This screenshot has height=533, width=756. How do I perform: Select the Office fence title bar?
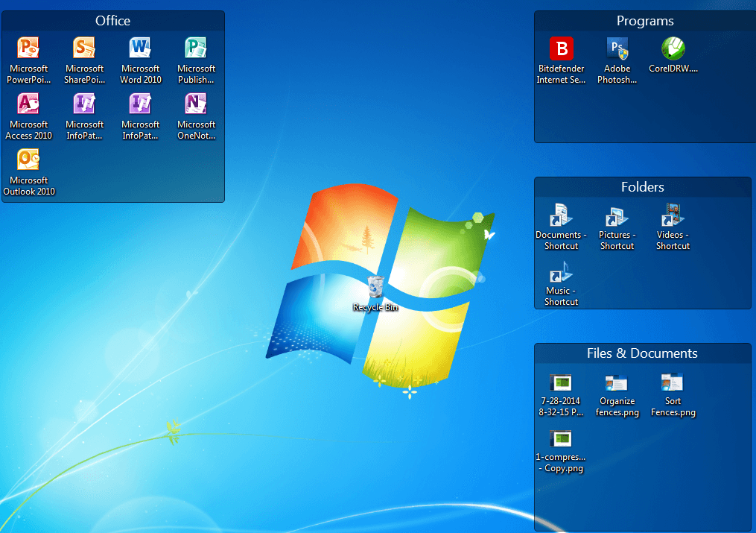click(x=112, y=21)
